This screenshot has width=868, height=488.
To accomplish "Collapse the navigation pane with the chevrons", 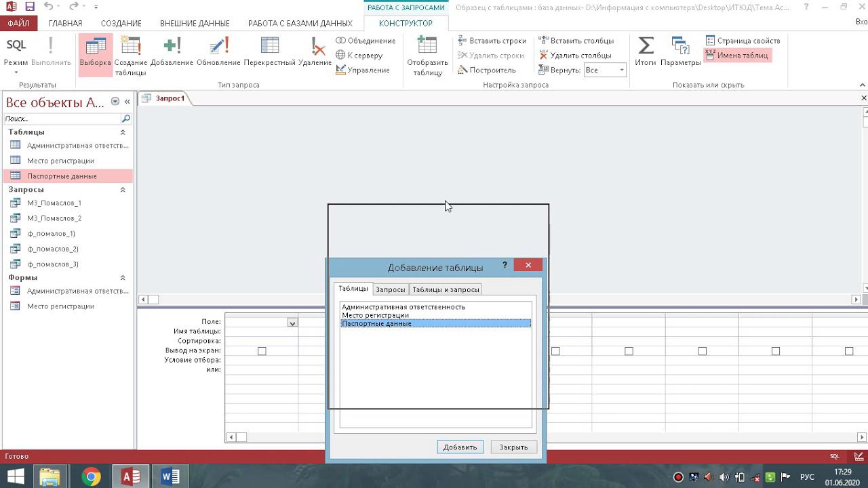I will pos(127,102).
